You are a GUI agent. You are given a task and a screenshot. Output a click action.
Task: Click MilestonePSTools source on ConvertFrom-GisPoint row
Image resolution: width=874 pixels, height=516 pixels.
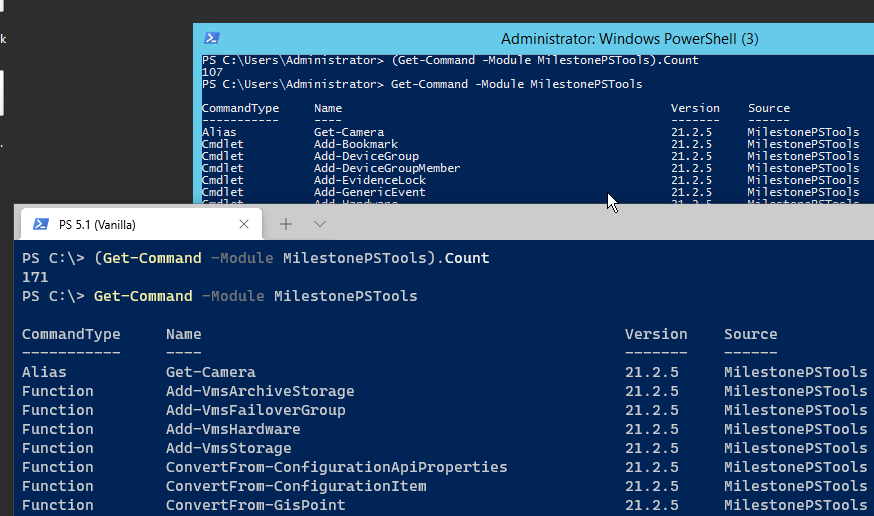coord(795,505)
